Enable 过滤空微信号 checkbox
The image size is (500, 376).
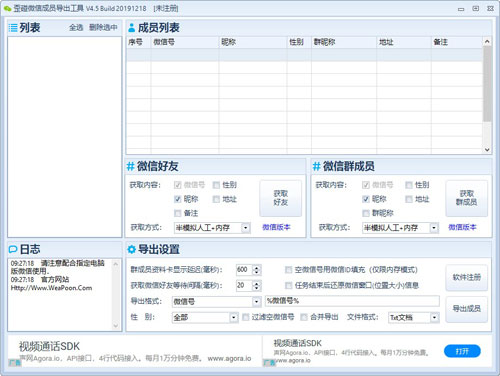click(246, 317)
